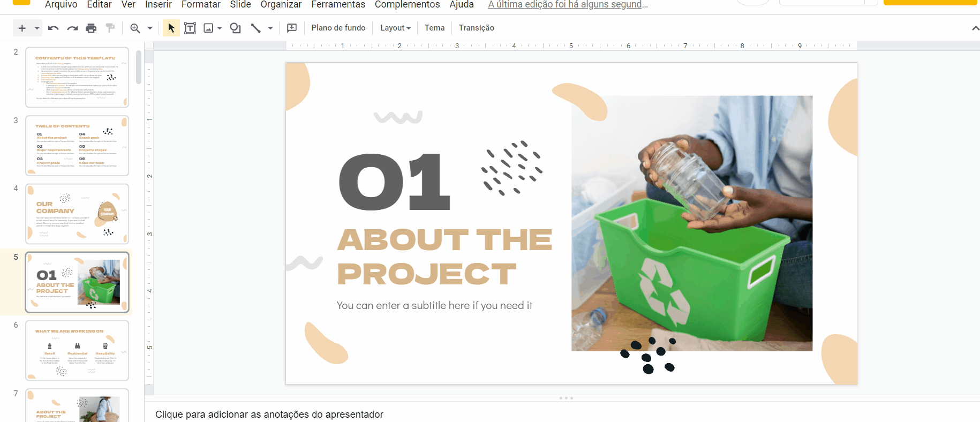Viewport: 980px width, 422px height.
Task: Open the Arquivo menu
Action: click(61, 5)
